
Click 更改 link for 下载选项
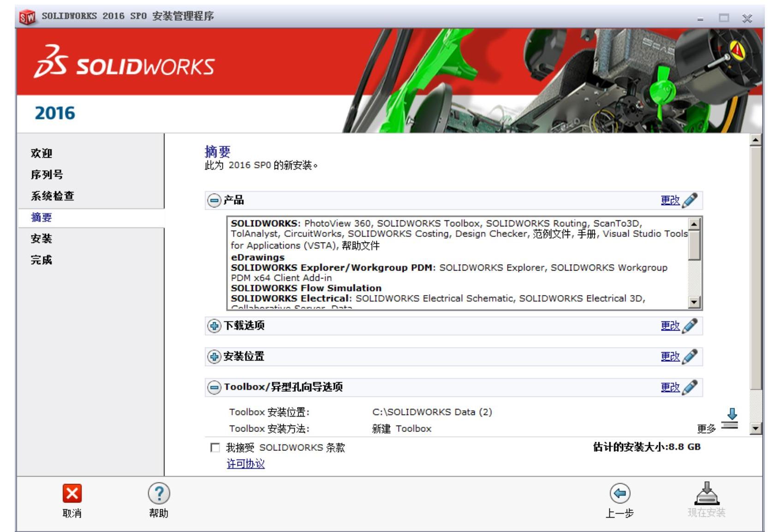[670, 325]
